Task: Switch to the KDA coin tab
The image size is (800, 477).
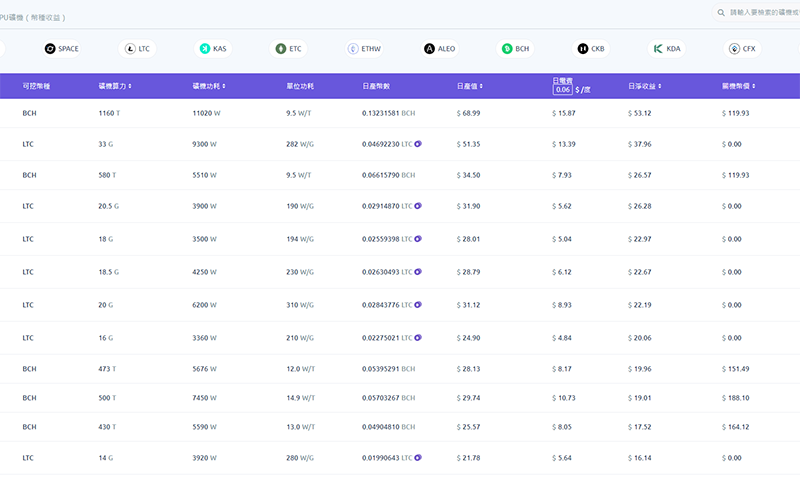Action: [658, 48]
